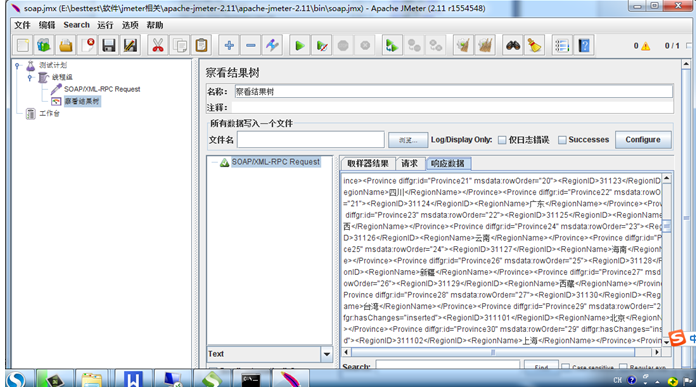Screen dimensions: 696x387
Task: Toggle the Regular exp. checkbox
Action: click(x=623, y=367)
